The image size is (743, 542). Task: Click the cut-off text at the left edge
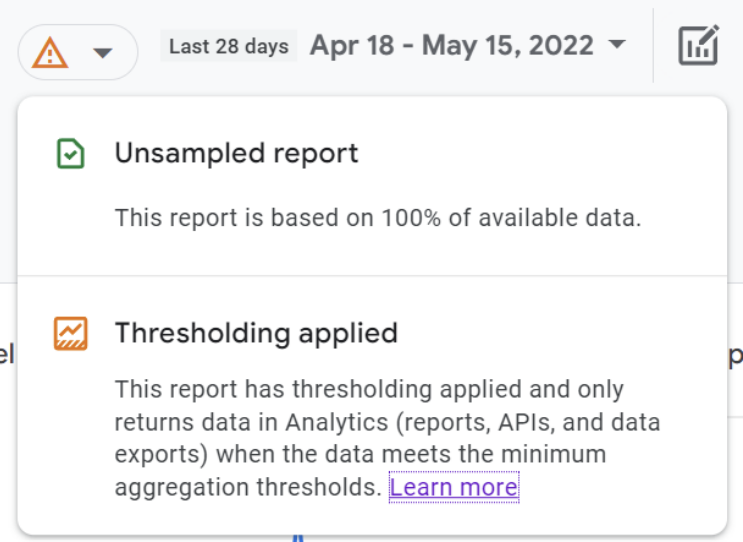pos(6,355)
